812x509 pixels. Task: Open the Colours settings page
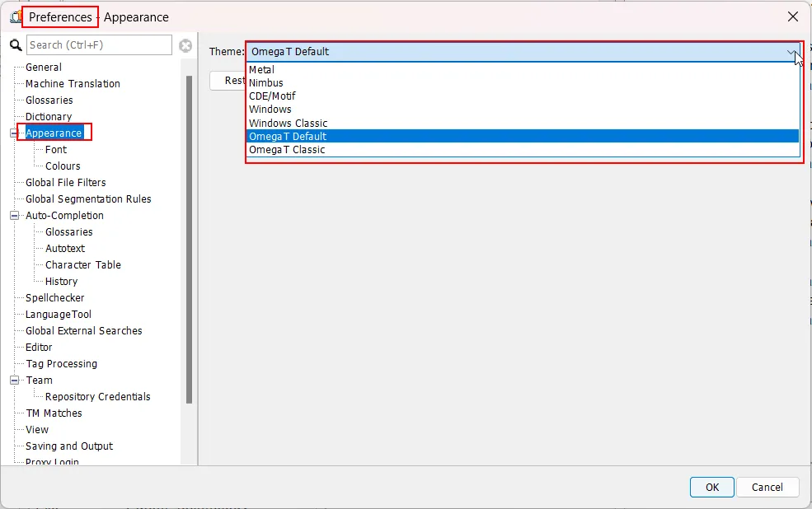[x=61, y=166]
